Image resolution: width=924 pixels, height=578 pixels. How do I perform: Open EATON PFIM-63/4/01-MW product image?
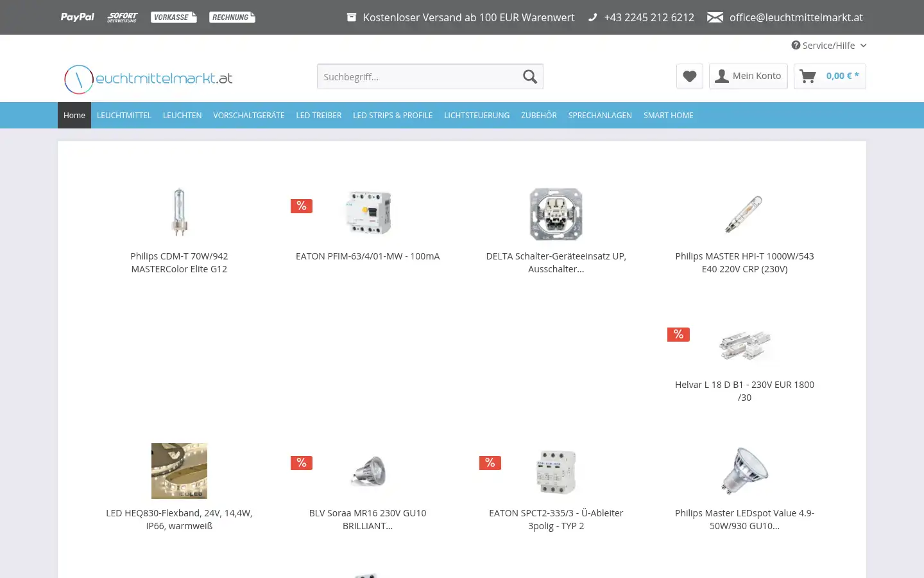coord(368,213)
